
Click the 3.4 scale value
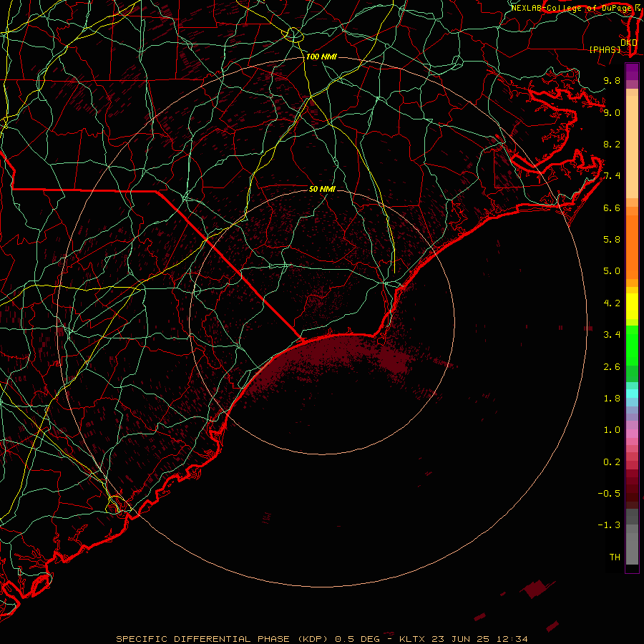coord(612,335)
